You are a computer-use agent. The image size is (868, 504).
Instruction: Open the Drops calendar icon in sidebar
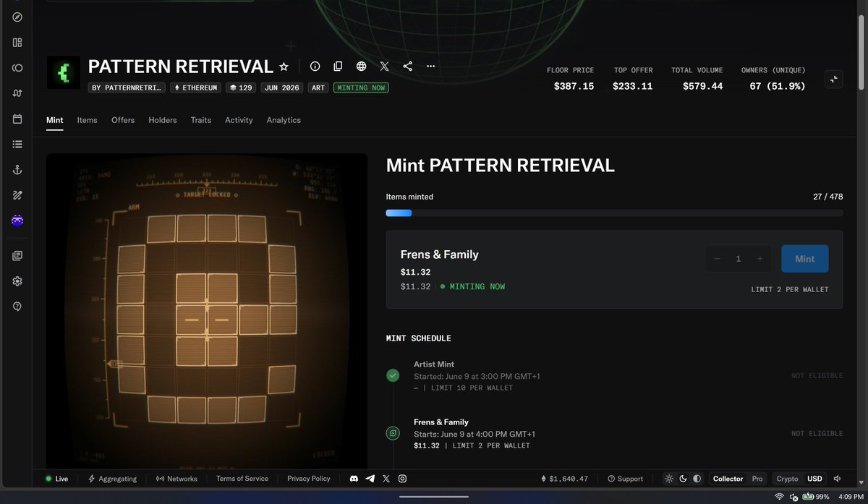coord(17,119)
